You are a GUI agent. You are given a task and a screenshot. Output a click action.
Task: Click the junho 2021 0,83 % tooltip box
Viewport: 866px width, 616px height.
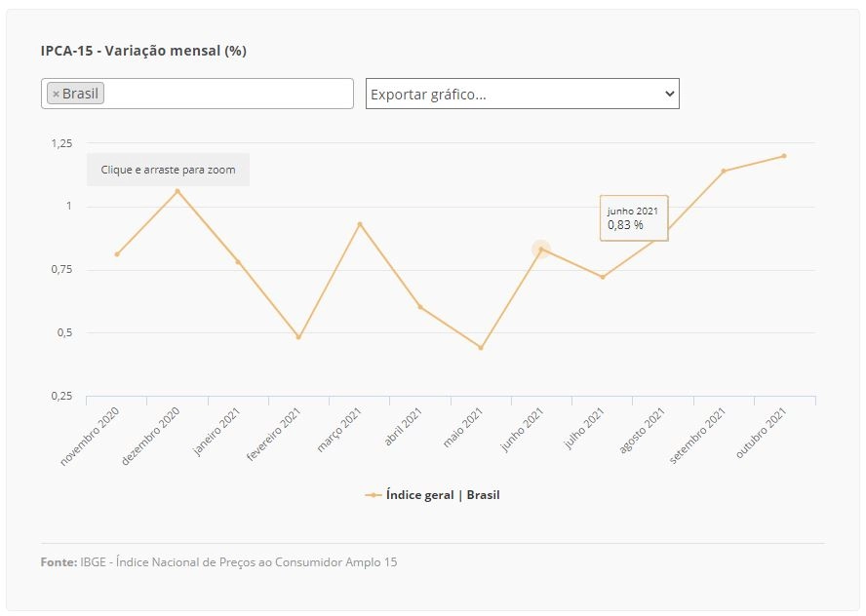(x=634, y=218)
